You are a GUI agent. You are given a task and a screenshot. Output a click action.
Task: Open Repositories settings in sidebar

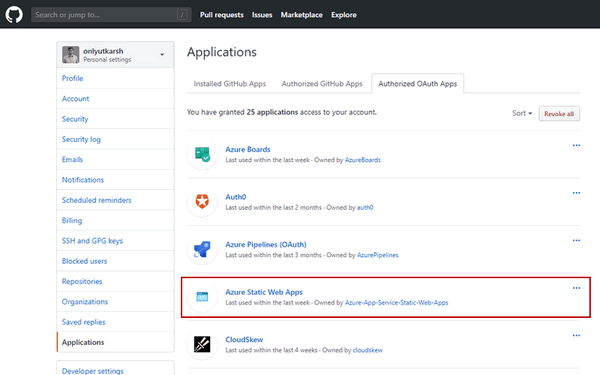click(115, 281)
